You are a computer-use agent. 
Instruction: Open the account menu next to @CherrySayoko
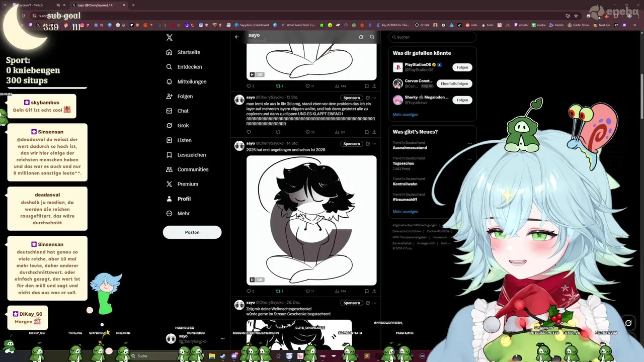pyautogui.click(x=222, y=339)
